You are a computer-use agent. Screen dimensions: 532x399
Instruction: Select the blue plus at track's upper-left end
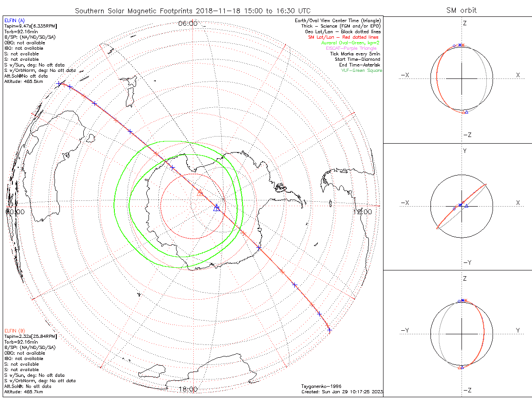coord(59,83)
